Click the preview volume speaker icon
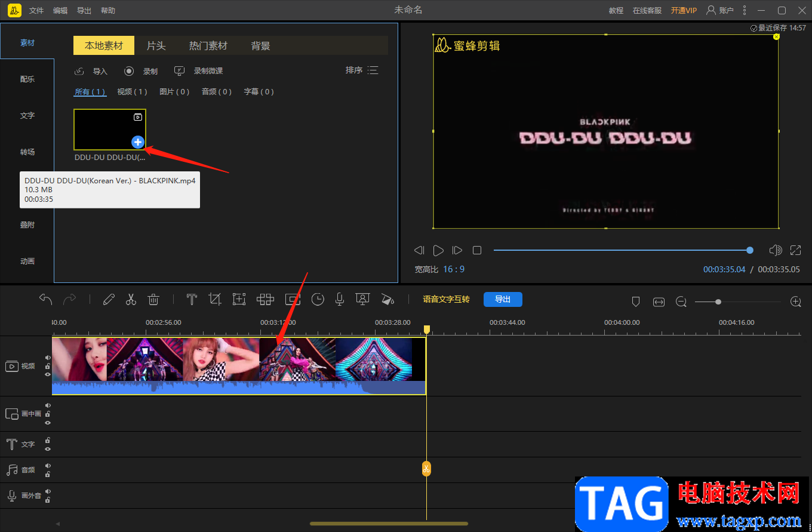 tap(776, 250)
